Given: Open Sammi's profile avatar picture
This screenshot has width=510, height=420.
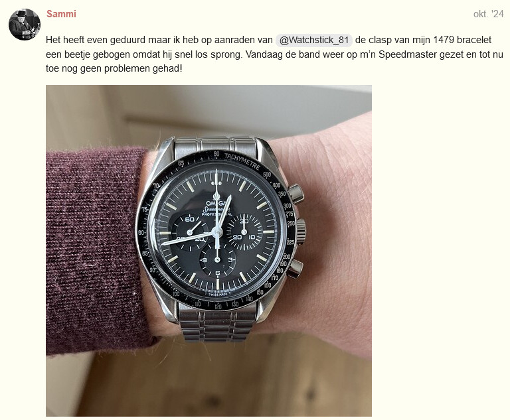Looking at the screenshot, I should 25,25.
